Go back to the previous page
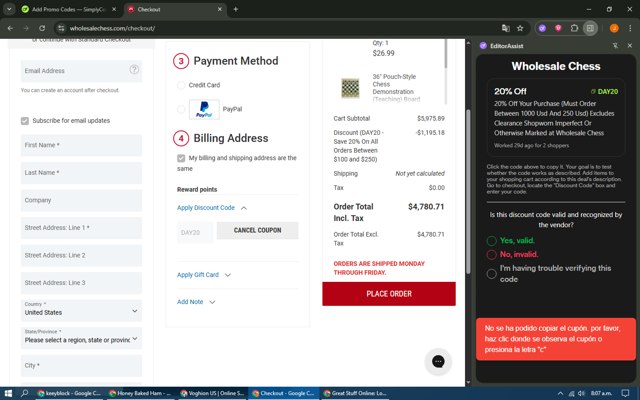The width and height of the screenshot is (640, 400). point(10,28)
